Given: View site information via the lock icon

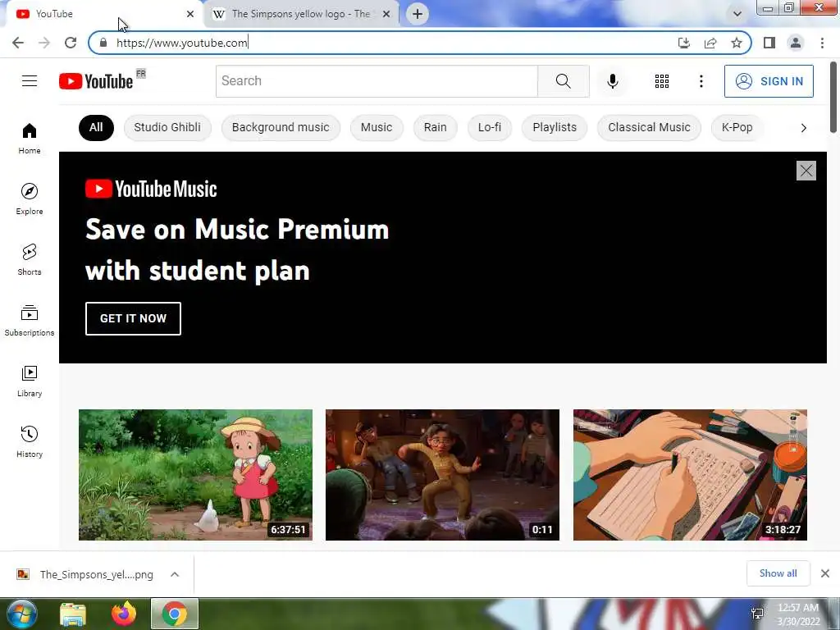Looking at the screenshot, I should pos(103,43).
